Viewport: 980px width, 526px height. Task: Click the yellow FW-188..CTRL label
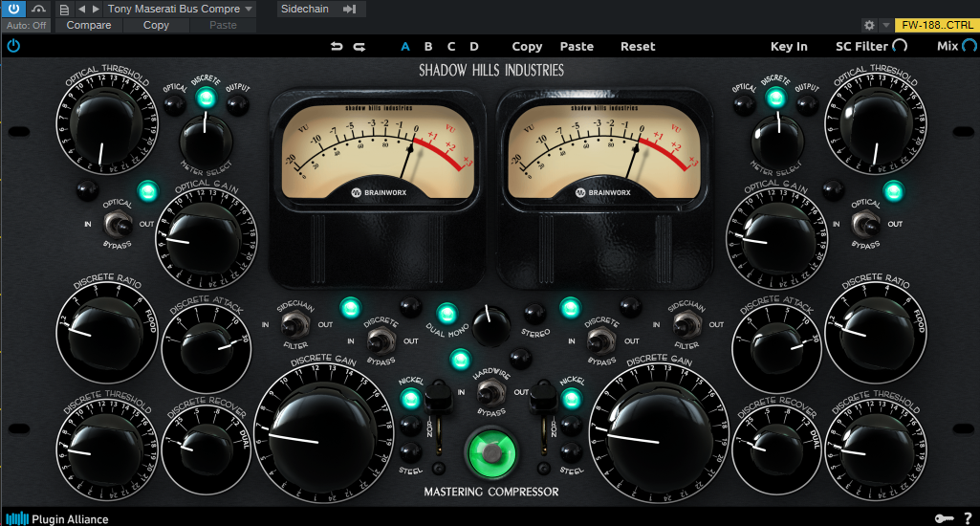[x=937, y=25]
